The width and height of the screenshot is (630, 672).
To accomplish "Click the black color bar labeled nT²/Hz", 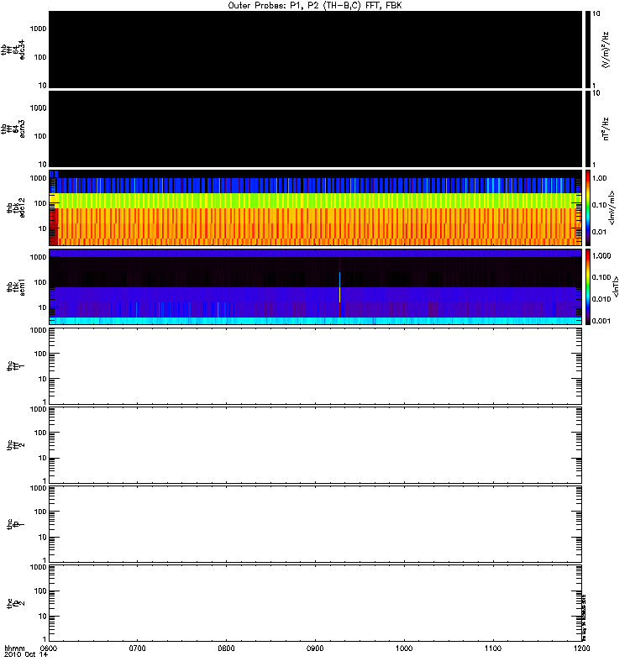I will [588, 129].
